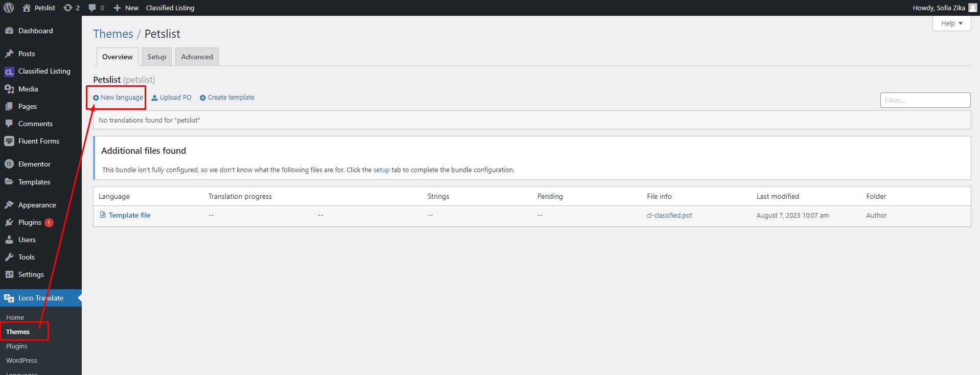The image size is (980, 375).
Task: Click the Filter input field
Action: coord(925,100)
